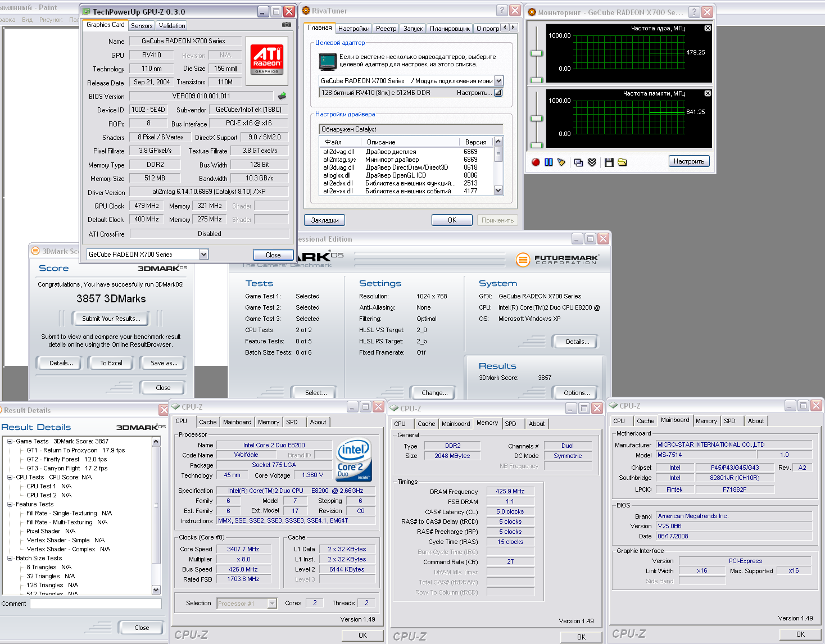Click the driver file list scroll-down arrow

498,191
